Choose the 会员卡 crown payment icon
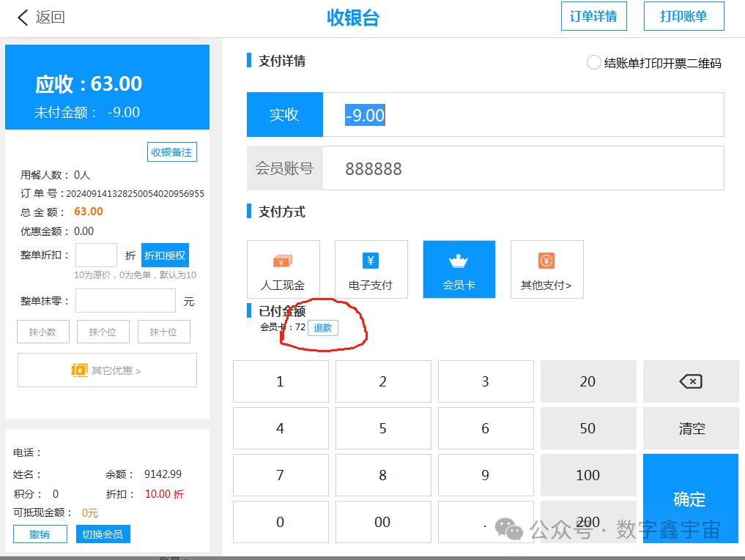The width and height of the screenshot is (745, 560). (459, 261)
